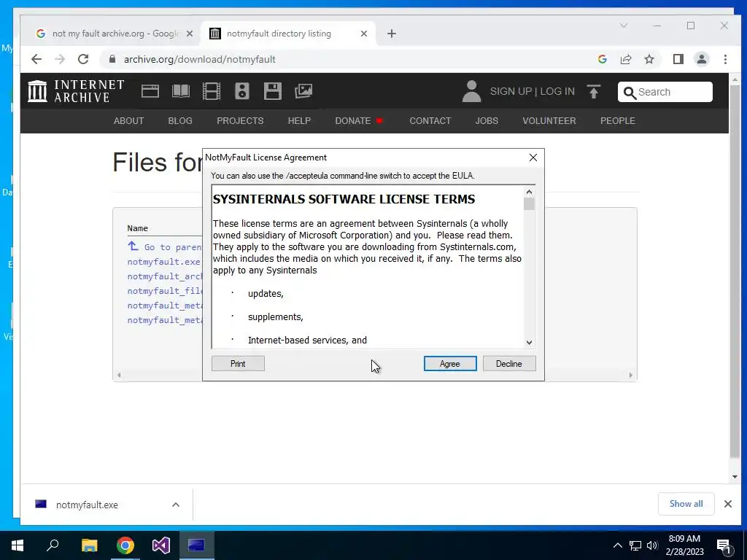Screen dimensions: 747x560
Task: Open the JOBS menu item
Action: click(487, 121)
